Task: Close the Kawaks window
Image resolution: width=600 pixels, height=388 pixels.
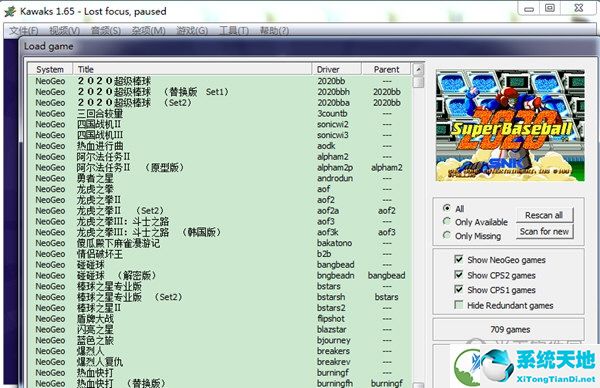Action: [x=579, y=8]
